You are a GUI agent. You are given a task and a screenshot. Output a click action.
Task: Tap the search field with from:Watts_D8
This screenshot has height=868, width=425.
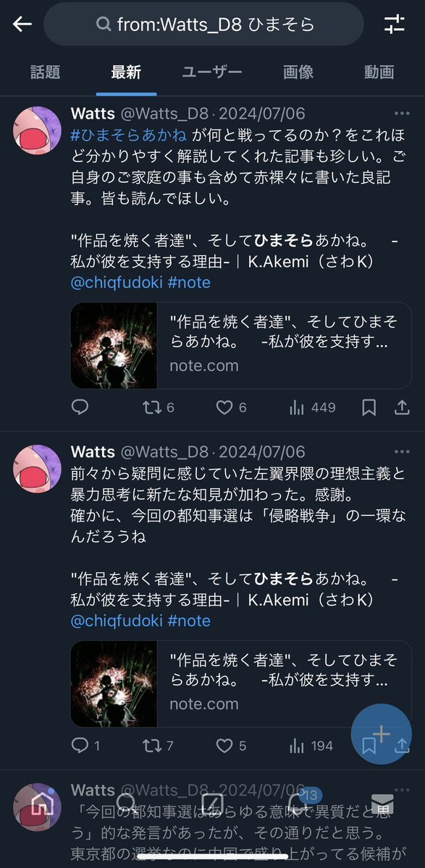[x=203, y=25]
